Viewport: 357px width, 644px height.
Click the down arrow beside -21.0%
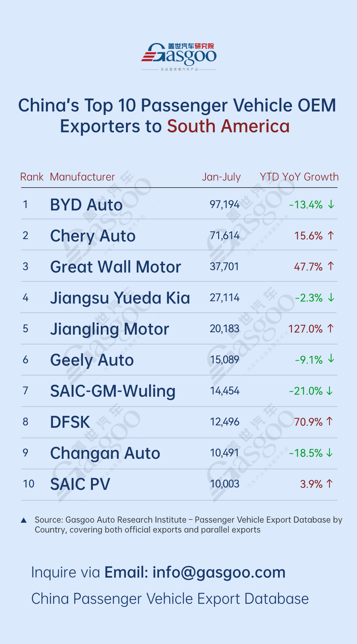(330, 391)
